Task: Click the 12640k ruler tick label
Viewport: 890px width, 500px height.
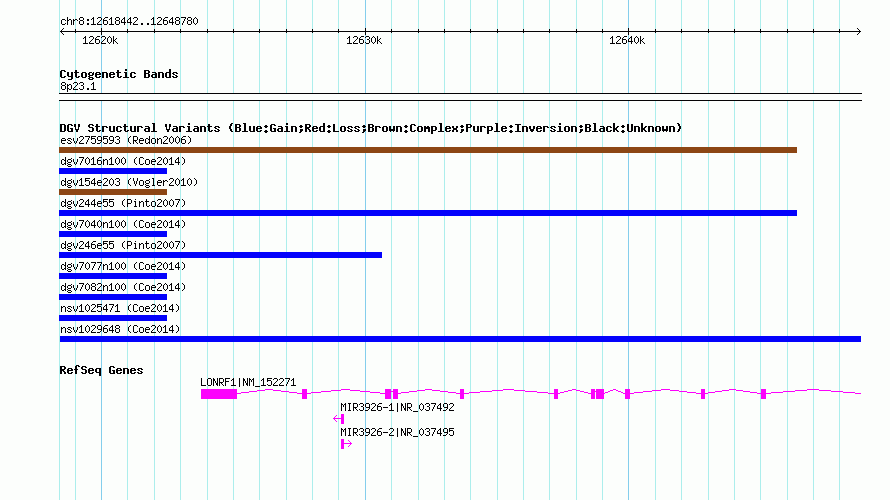Action: [x=627, y=40]
